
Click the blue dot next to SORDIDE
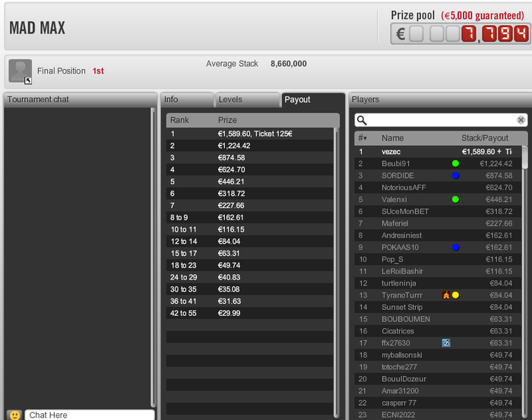(x=455, y=175)
